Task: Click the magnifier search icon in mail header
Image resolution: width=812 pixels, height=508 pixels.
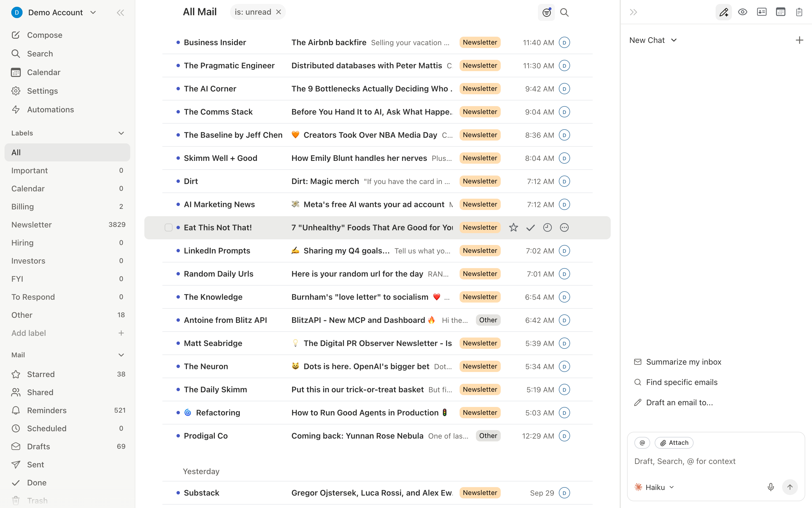Action: [564, 12]
